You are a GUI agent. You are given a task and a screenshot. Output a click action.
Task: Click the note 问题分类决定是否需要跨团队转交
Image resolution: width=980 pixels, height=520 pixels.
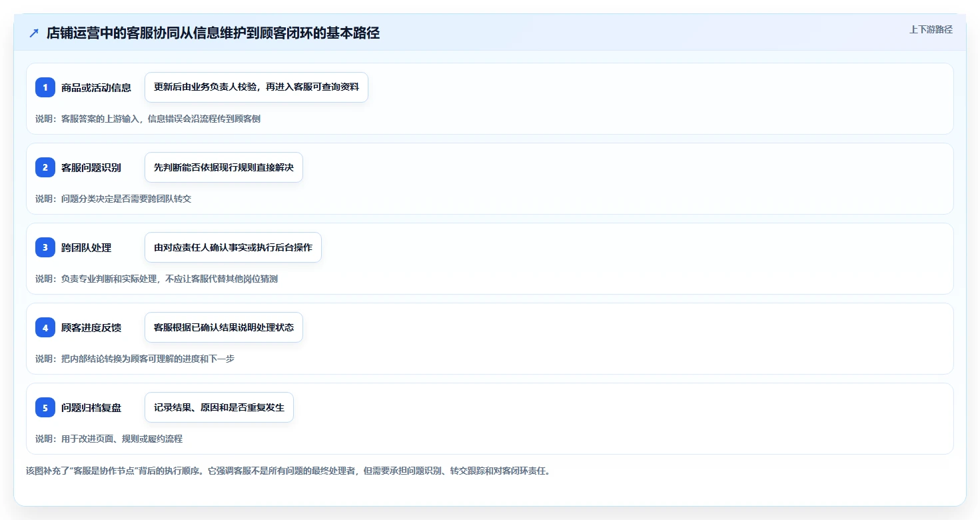click(x=113, y=199)
